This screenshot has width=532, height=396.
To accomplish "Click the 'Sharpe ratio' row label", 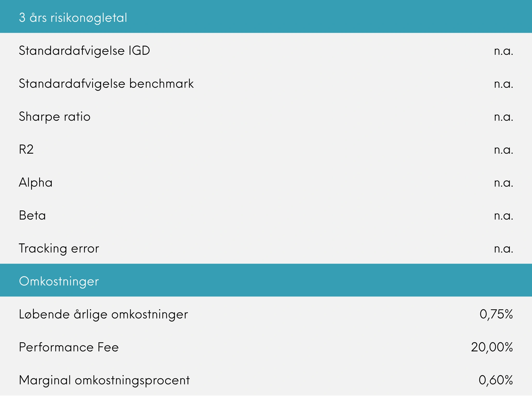I will pyautogui.click(x=55, y=117).
